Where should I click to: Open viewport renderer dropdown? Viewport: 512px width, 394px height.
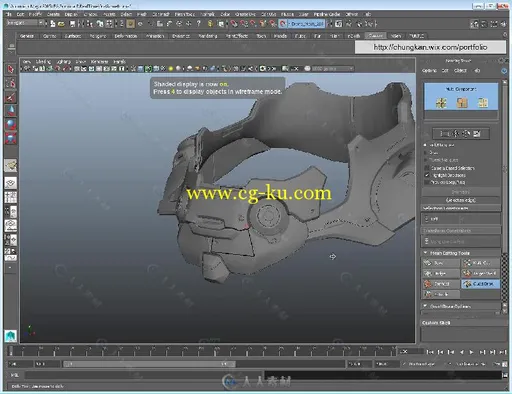tap(332, 69)
